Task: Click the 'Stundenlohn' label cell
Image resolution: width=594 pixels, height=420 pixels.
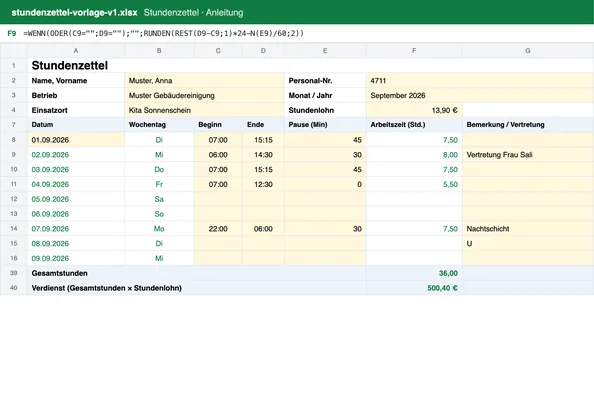Action: click(325, 110)
